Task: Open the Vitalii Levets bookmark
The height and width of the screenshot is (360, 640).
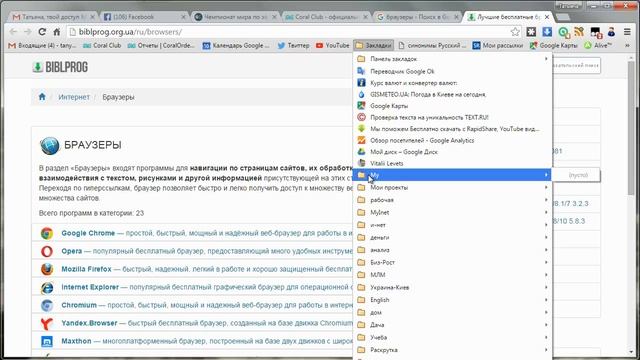Action: click(452, 163)
